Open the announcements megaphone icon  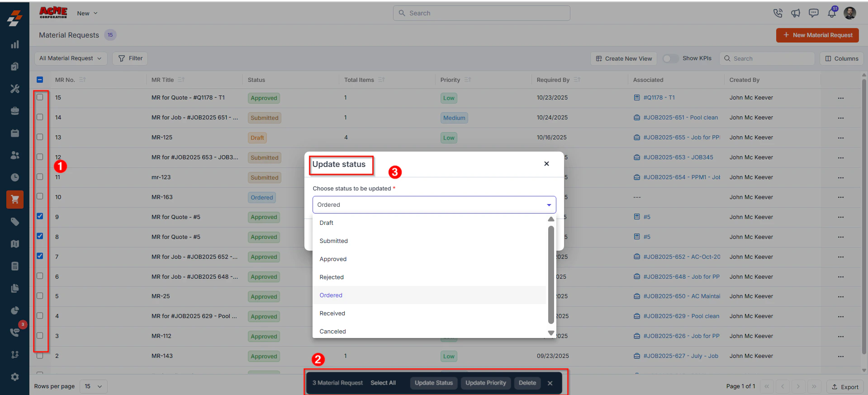796,13
